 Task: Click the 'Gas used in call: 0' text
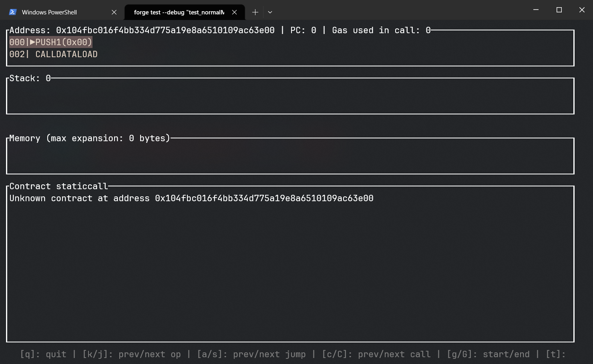click(x=381, y=30)
